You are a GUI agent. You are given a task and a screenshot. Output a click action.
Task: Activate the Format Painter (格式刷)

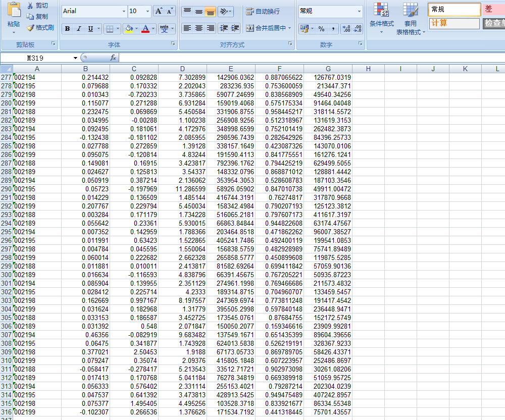click(40, 28)
